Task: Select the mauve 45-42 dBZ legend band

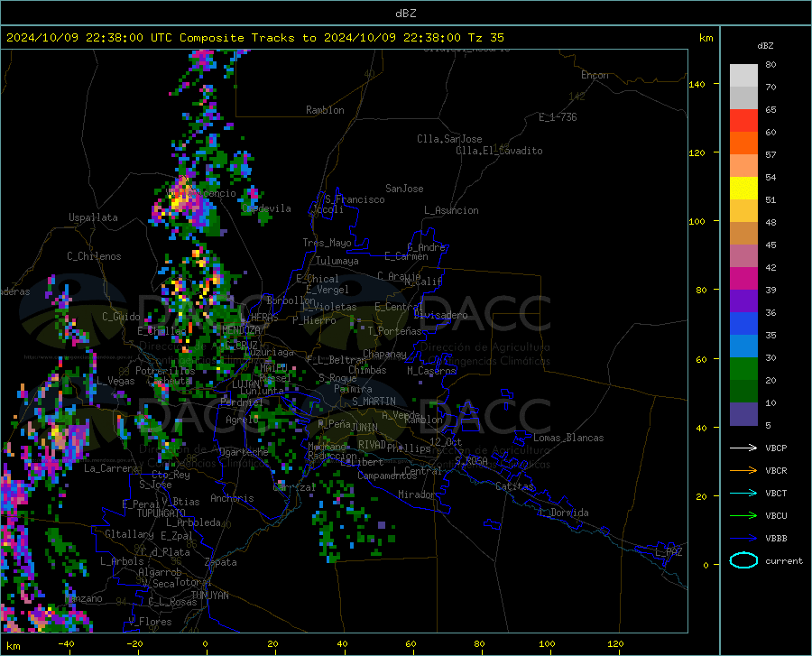Action: point(743,256)
